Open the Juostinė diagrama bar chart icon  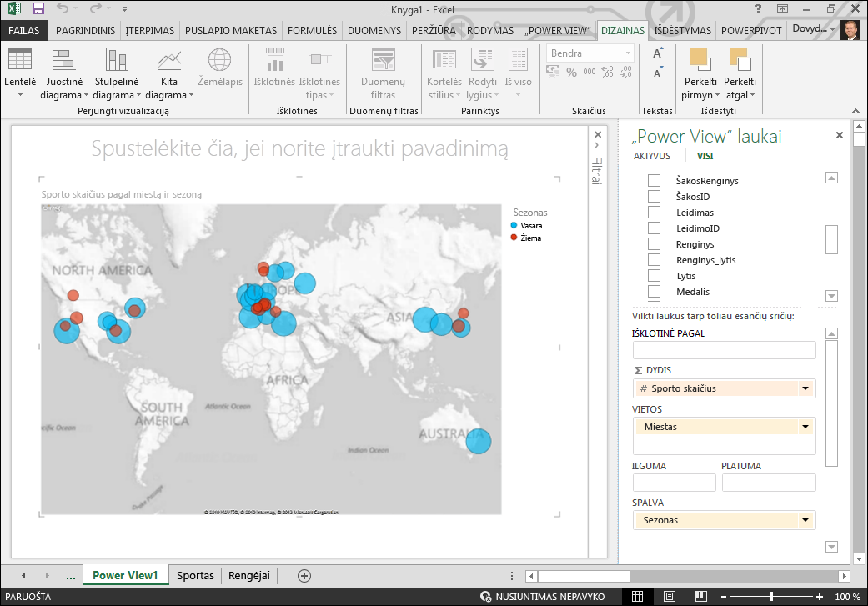coord(63,59)
